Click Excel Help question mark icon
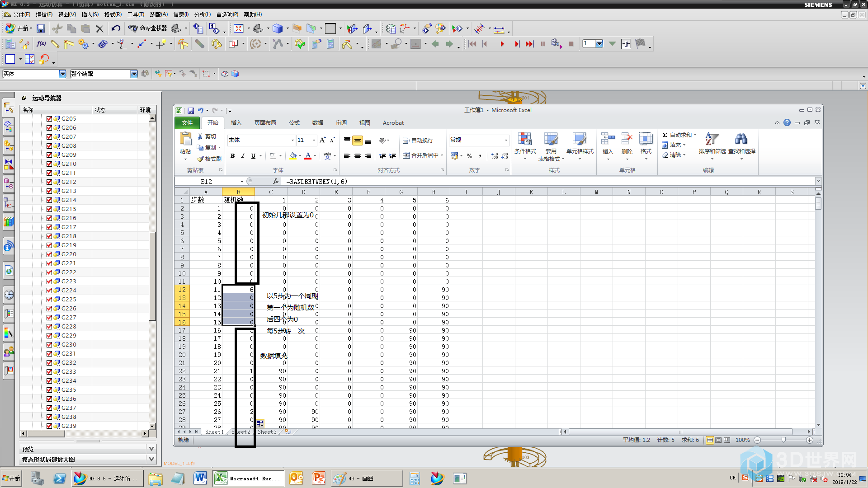The height and width of the screenshot is (488, 868). (x=787, y=122)
